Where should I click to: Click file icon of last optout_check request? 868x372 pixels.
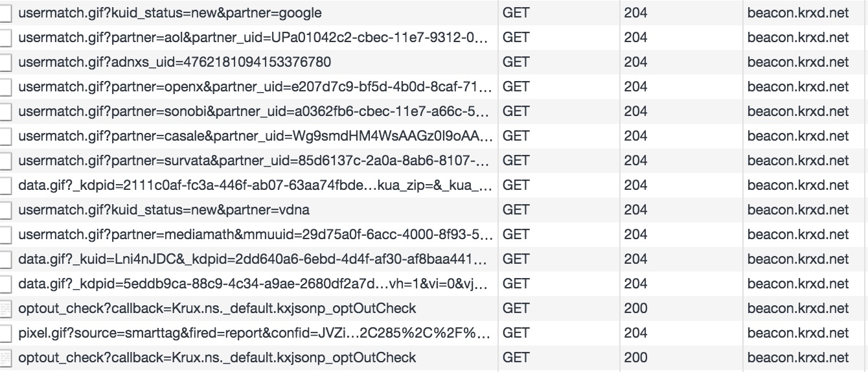coord(5,358)
